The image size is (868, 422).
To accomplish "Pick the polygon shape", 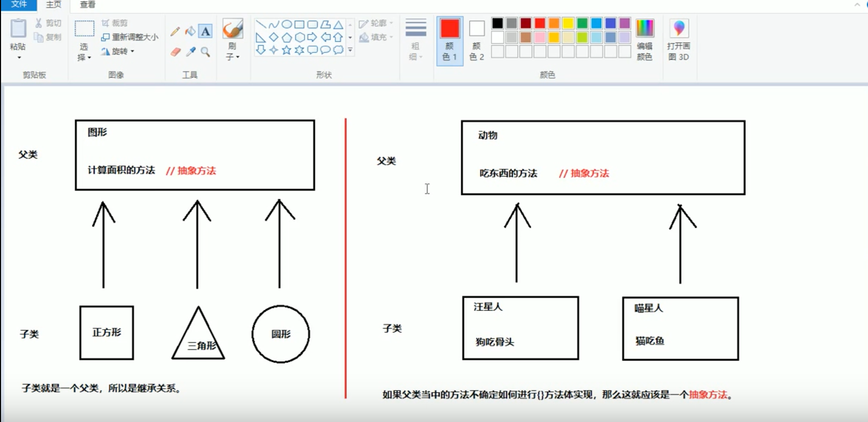I will point(325,24).
